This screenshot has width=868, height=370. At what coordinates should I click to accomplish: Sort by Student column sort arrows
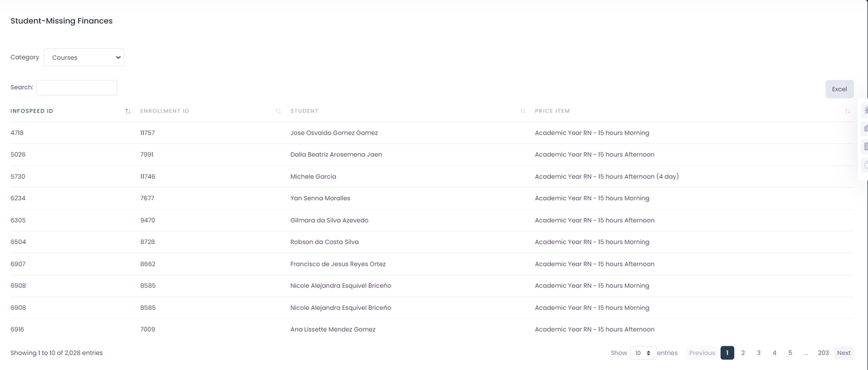(x=522, y=112)
